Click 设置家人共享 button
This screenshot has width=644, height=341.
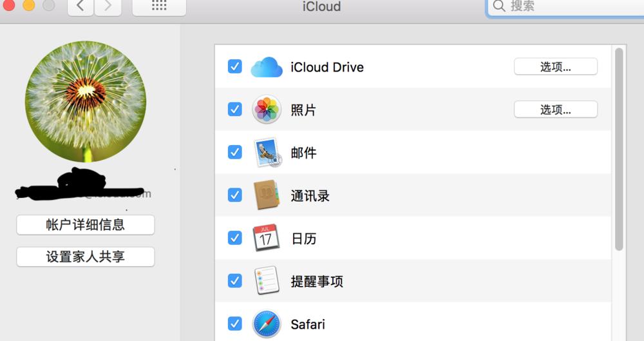pos(86,257)
